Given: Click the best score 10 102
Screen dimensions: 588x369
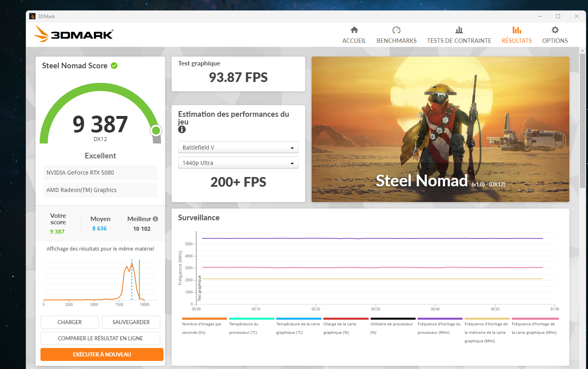Looking at the screenshot, I should click(142, 229).
